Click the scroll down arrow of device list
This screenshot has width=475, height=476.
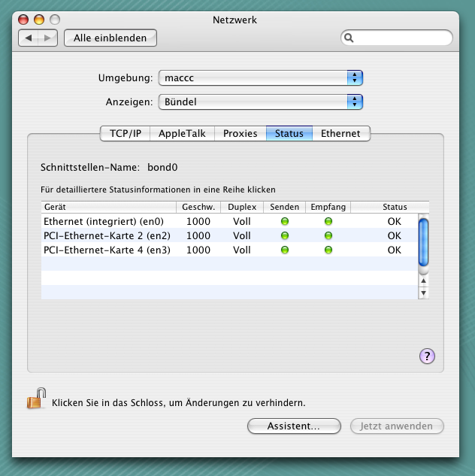[423, 293]
